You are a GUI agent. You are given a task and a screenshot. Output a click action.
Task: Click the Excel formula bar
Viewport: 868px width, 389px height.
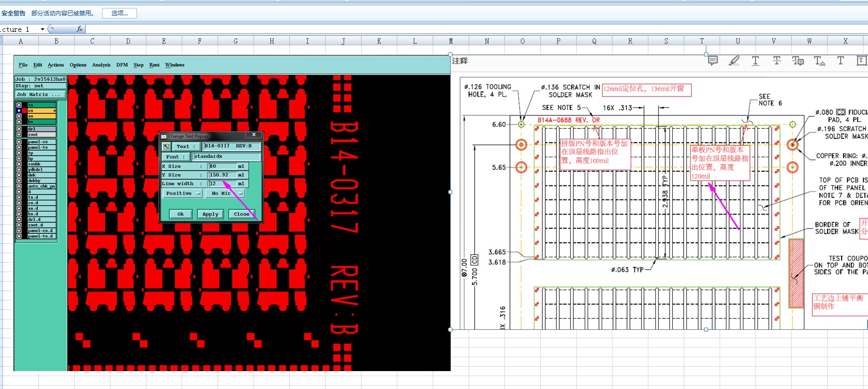(x=477, y=29)
